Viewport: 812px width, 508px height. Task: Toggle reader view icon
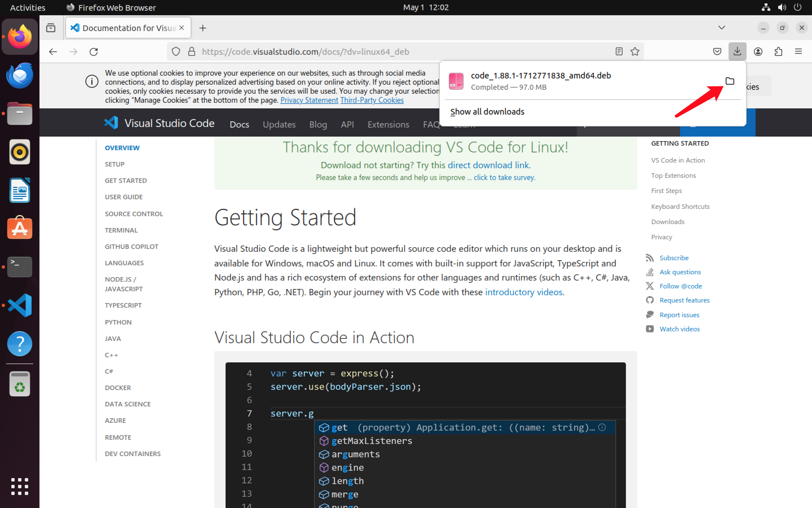619,51
